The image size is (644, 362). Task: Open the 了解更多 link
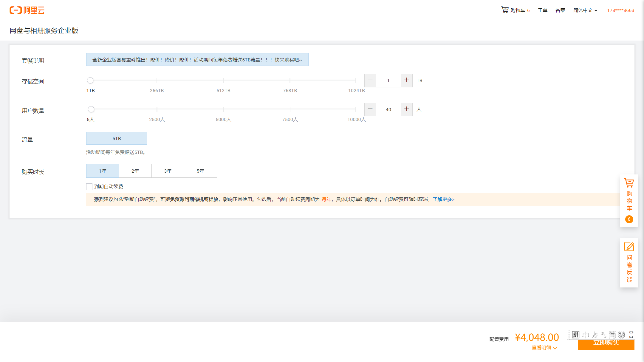coord(443,199)
